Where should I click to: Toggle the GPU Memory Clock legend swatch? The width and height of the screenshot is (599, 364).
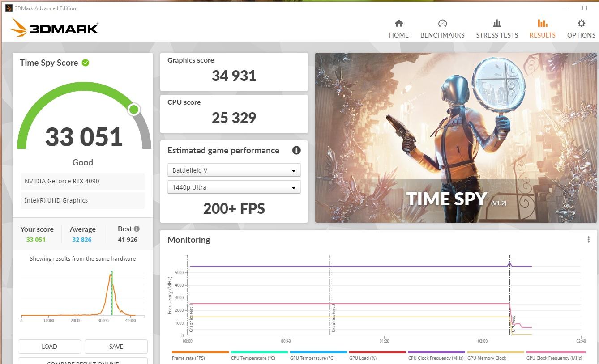pos(496,352)
